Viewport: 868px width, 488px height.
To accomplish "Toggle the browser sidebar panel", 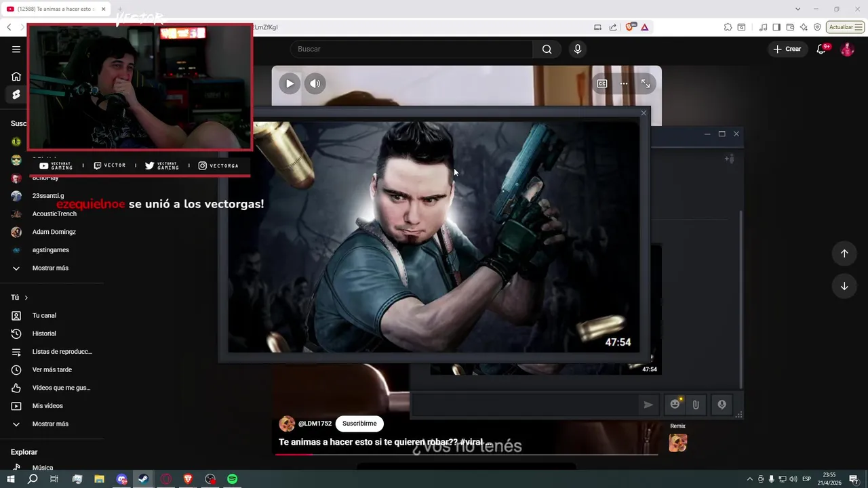I will click(x=776, y=27).
